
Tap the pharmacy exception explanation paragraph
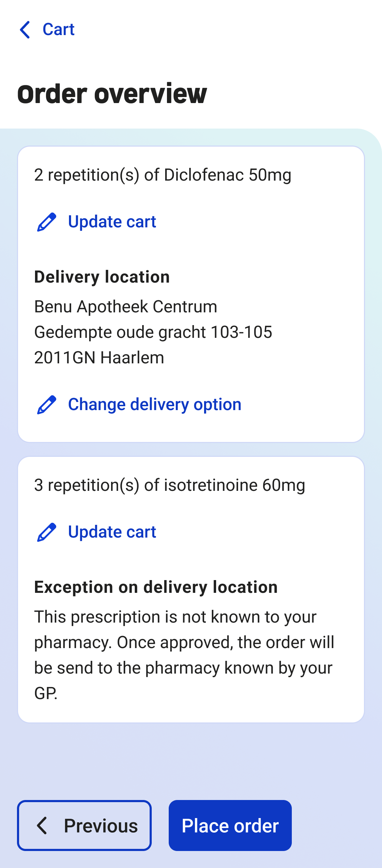pyautogui.click(x=184, y=655)
